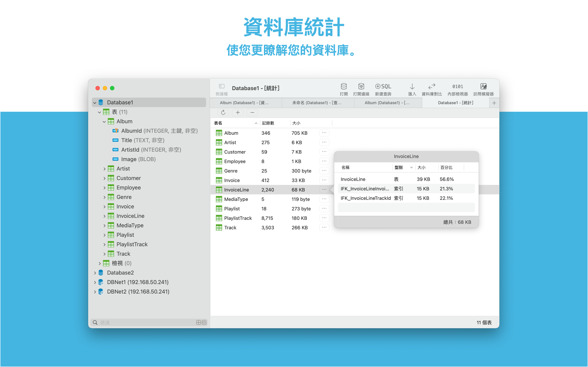
Task: Collapse the Album table node
Action: tap(104, 122)
